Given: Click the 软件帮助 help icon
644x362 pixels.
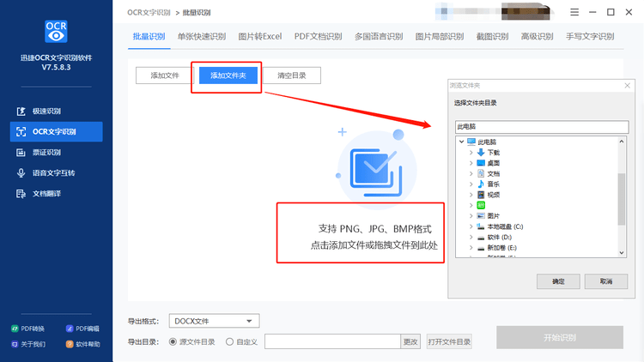Looking at the screenshot, I should (70, 344).
